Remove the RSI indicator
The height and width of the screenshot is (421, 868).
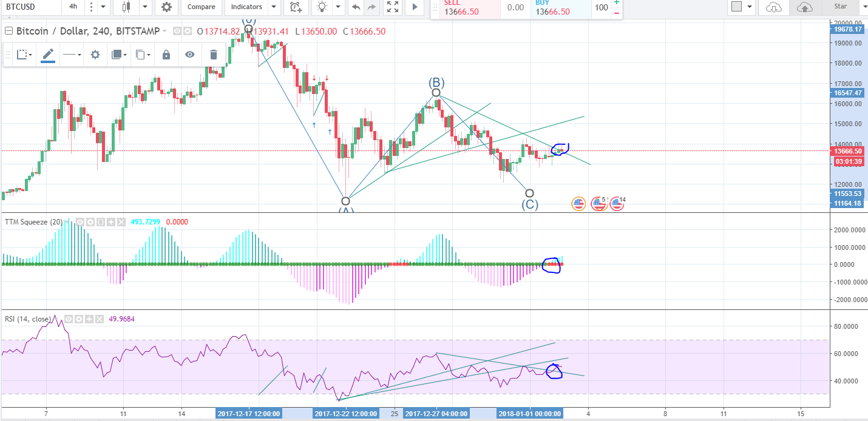click(100, 319)
